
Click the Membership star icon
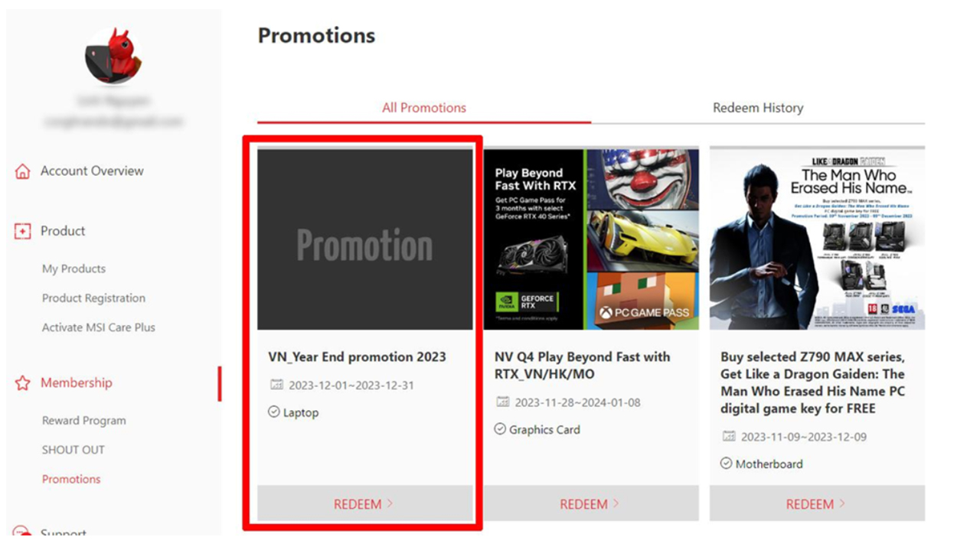[23, 383]
